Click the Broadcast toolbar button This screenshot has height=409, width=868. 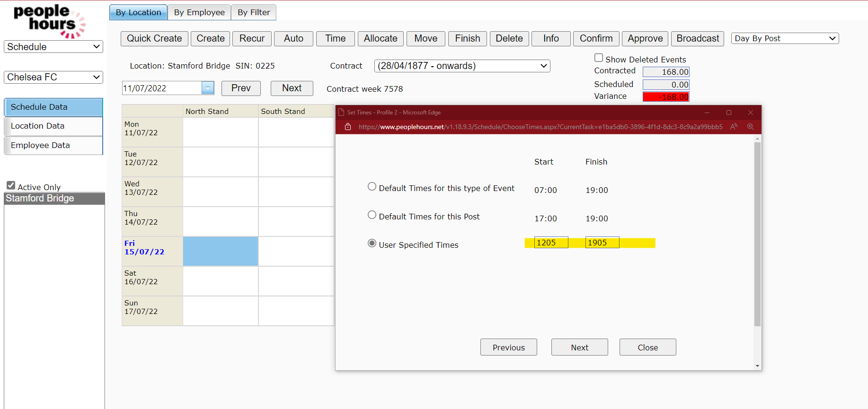click(697, 38)
